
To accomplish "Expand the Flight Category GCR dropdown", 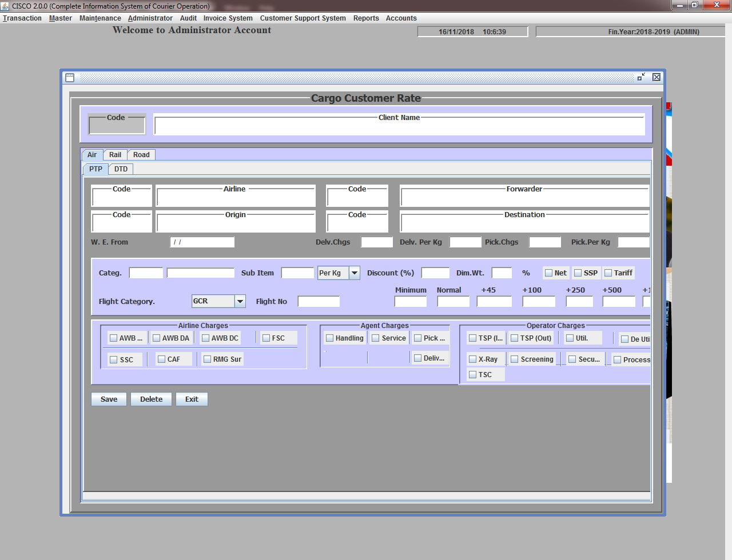I will click(x=240, y=301).
